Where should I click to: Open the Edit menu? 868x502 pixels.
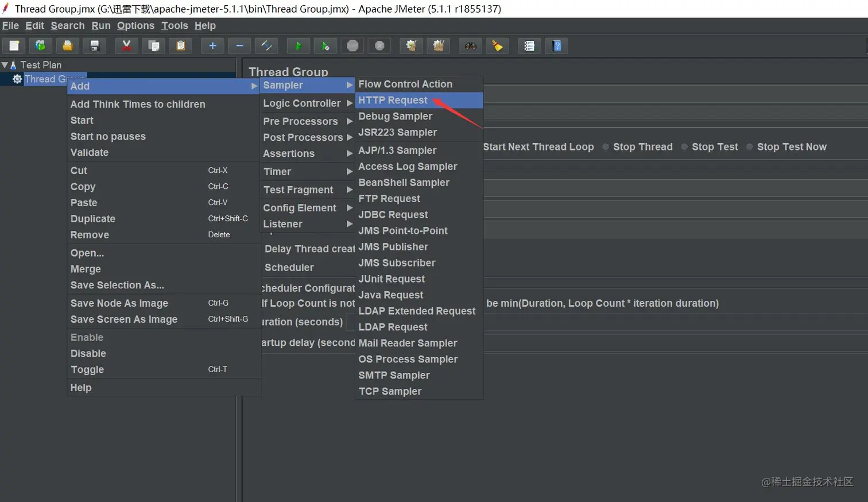34,26
